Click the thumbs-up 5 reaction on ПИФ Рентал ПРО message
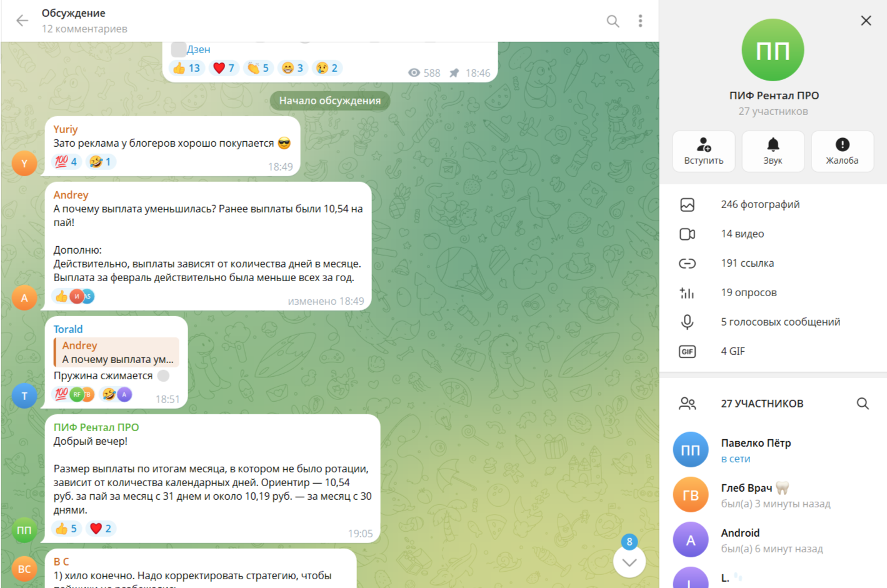The image size is (887, 588). [66, 529]
